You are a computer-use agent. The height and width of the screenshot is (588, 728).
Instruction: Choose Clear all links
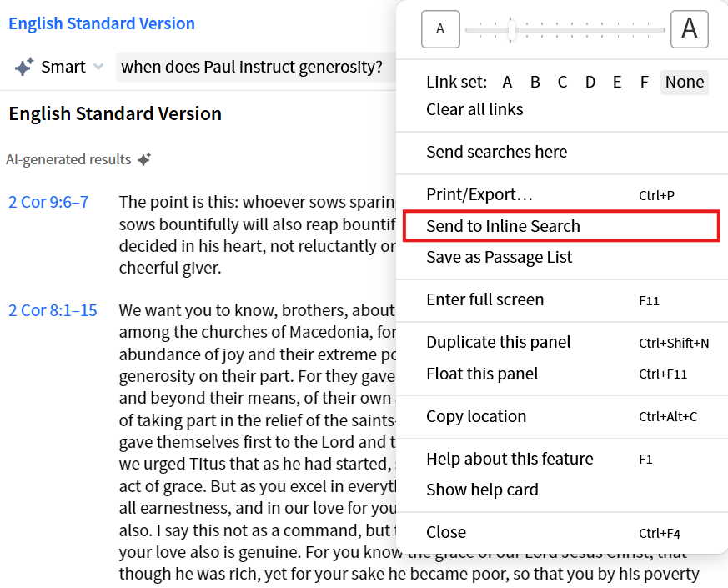[x=474, y=109]
